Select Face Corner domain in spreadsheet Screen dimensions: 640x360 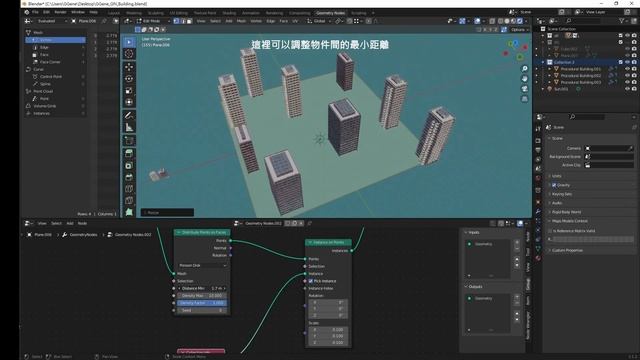pyautogui.click(x=50, y=62)
